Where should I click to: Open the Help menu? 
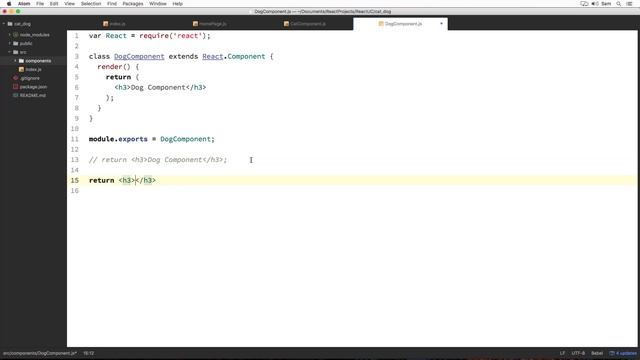click(178, 4)
